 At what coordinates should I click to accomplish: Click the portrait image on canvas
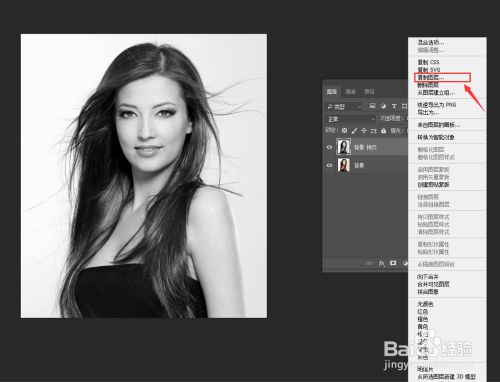coord(144,176)
